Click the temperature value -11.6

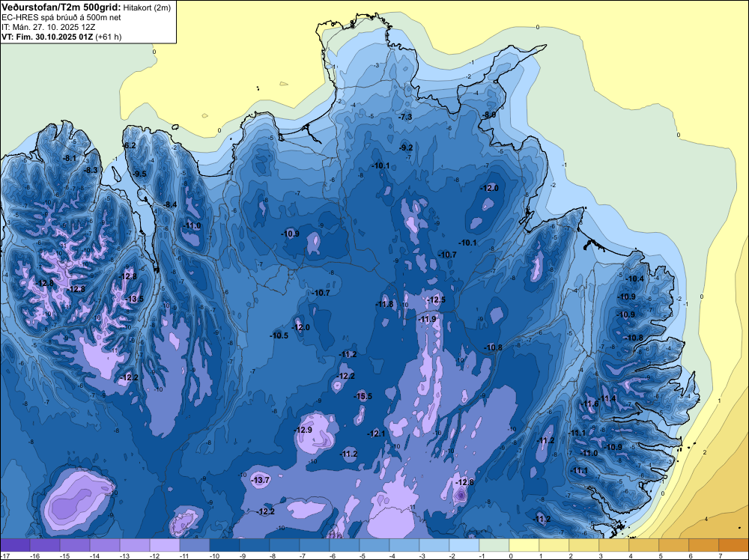589,404
